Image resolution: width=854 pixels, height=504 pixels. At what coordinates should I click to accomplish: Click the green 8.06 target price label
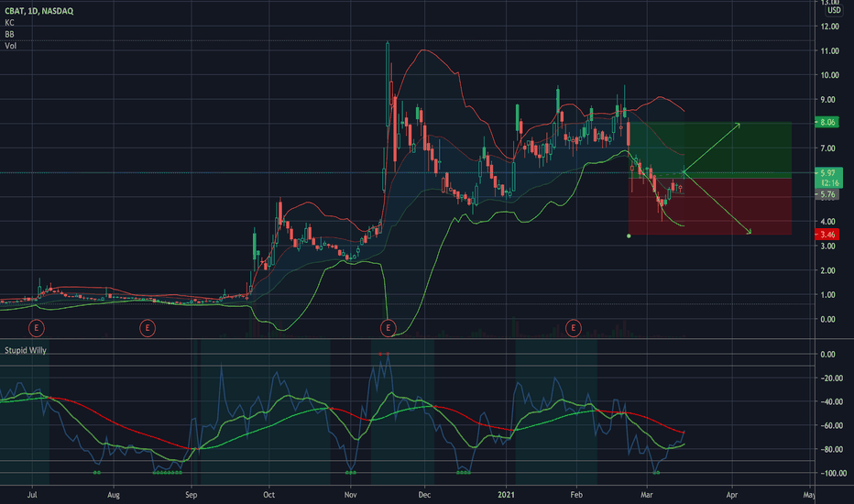point(827,122)
